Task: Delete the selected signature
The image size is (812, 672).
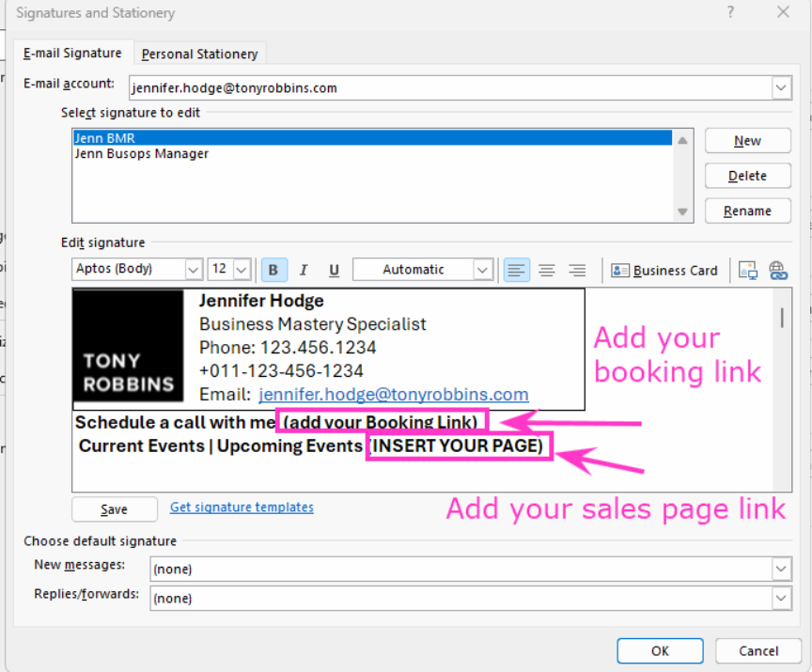Action: coord(748,176)
